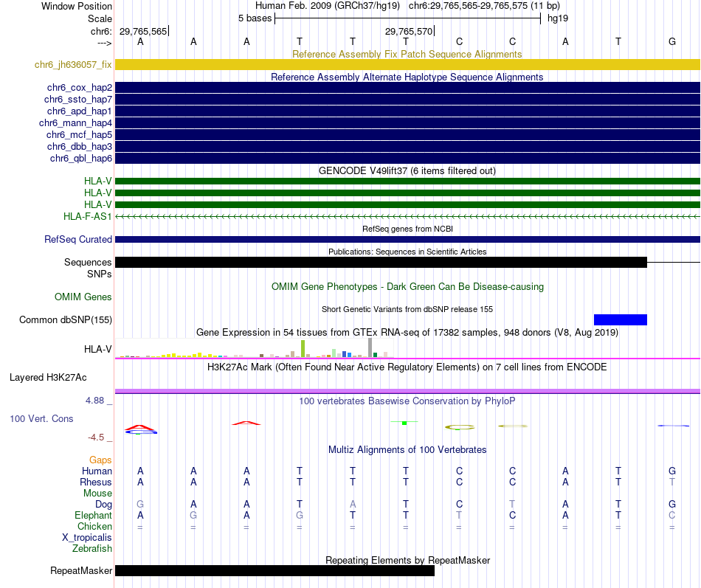Click the HLA-F-AS1 gene label
701x588 pixels.
88,216
